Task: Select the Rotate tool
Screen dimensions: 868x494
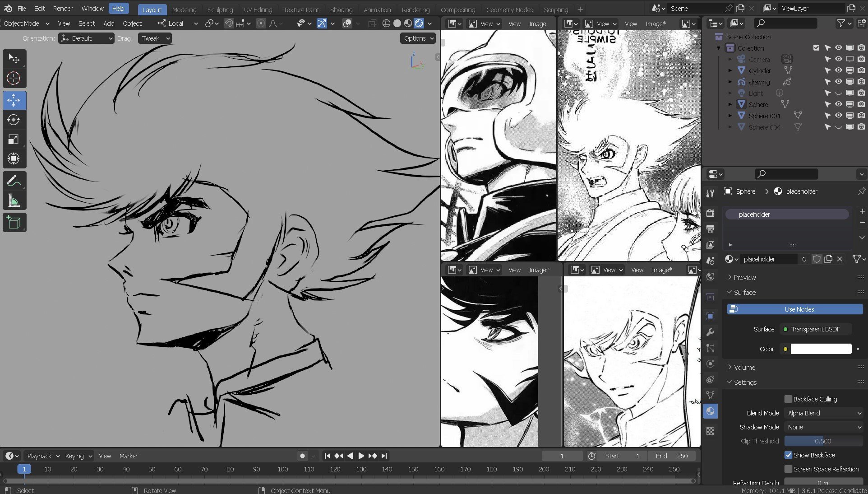Action: click(14, 120)
